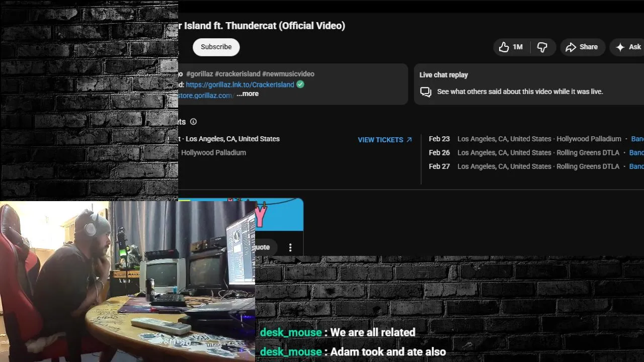Click the dislike thumbs down icon
This screenshot has height=362, width=644.
[x=542, y=47]
